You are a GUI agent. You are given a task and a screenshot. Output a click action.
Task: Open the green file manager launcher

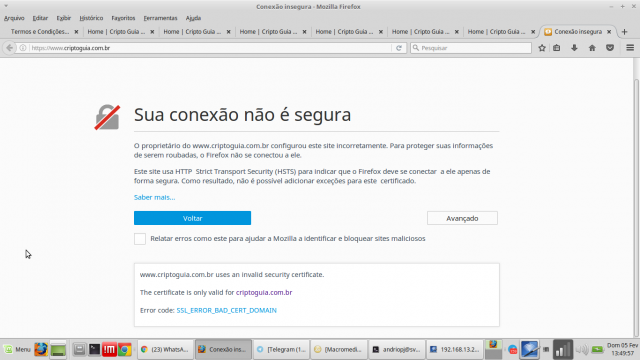click(58, 349)
